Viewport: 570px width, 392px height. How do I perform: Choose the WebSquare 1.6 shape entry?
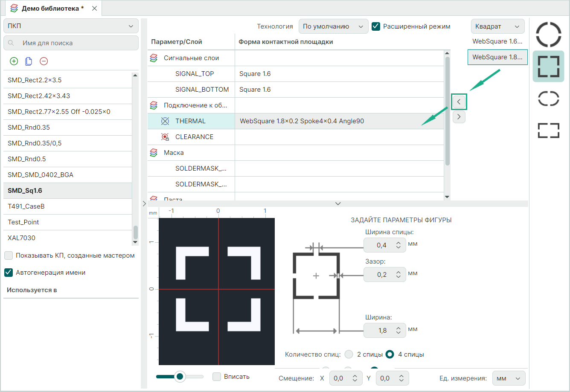pyautogui.click(x=497, y=41)
